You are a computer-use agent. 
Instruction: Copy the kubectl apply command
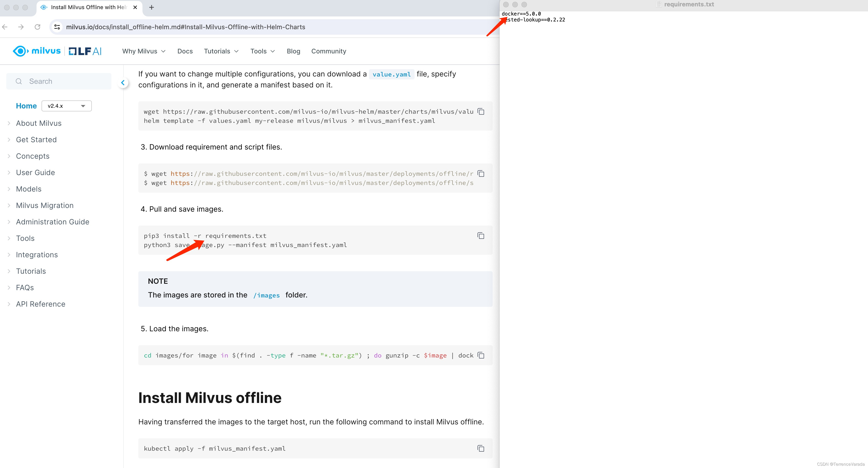(481, 448)
